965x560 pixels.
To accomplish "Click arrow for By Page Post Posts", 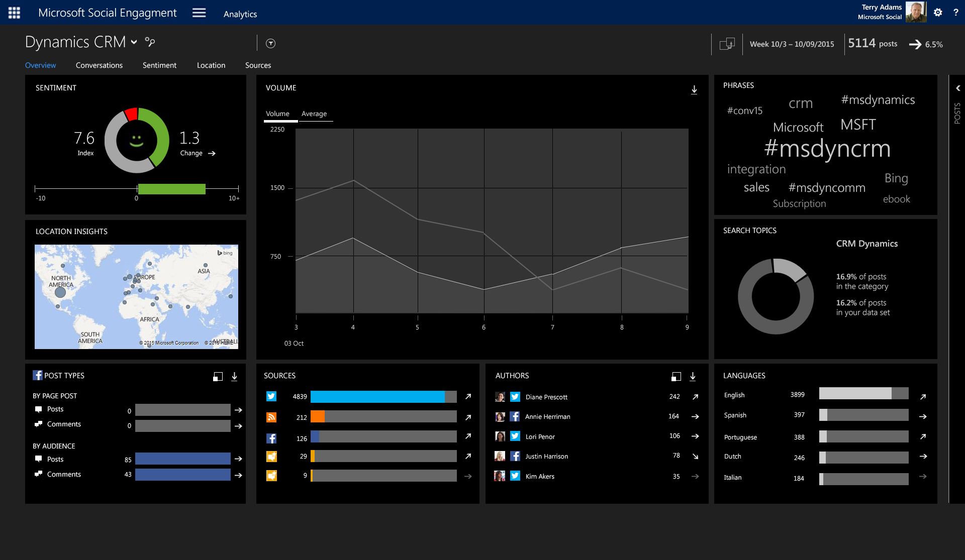I will coord(238,410).
